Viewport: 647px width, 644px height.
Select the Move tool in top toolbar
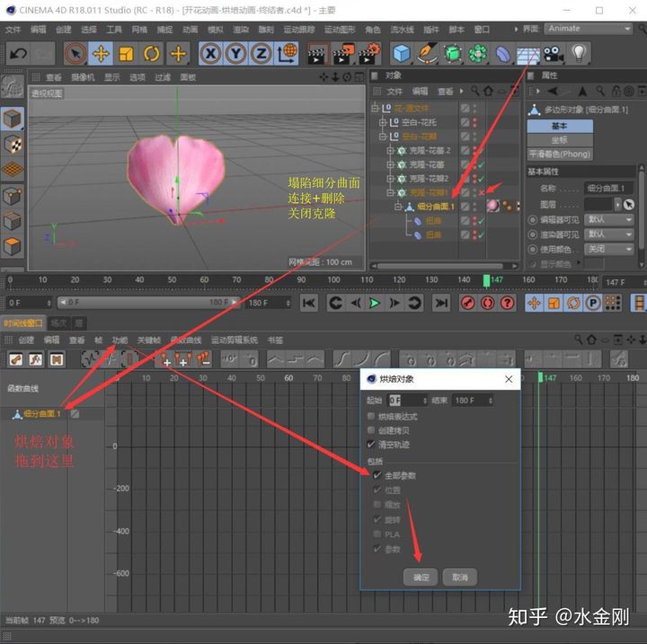coord(101,53)
